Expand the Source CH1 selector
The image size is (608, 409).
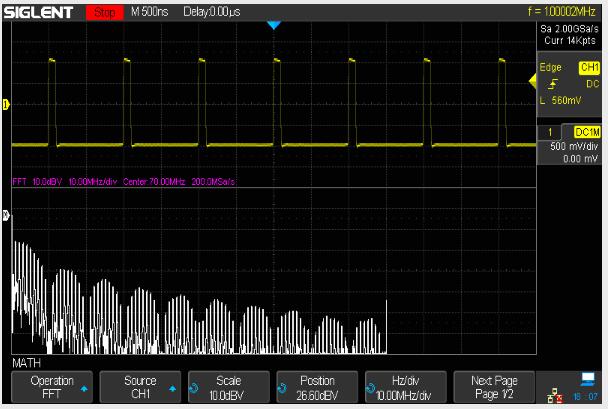tap(140, 387)
